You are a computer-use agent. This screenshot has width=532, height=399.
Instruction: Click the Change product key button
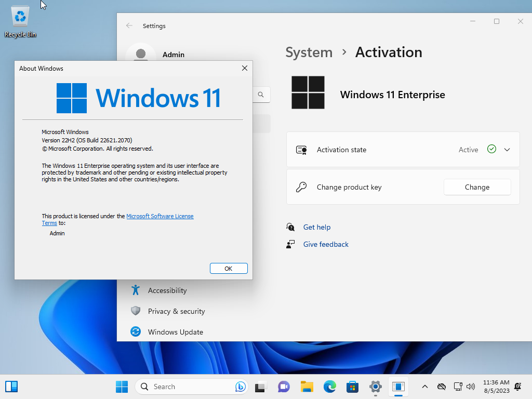[477, 187]
